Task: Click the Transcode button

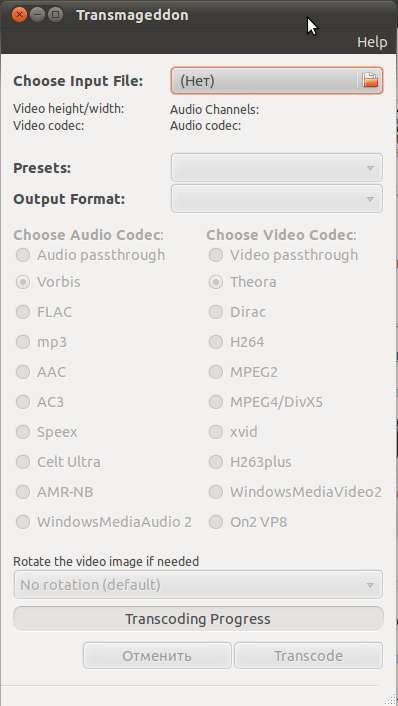Action: (308, 656)
